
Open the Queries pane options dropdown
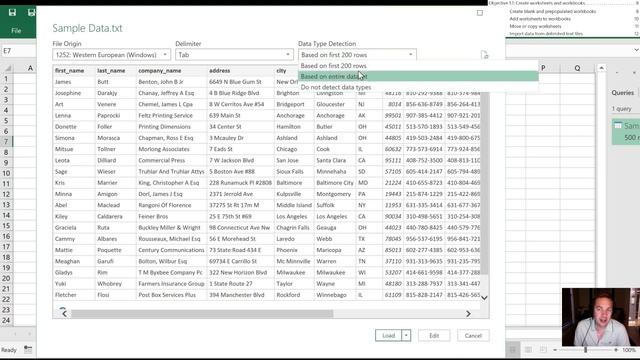click(x=617, y=73)
